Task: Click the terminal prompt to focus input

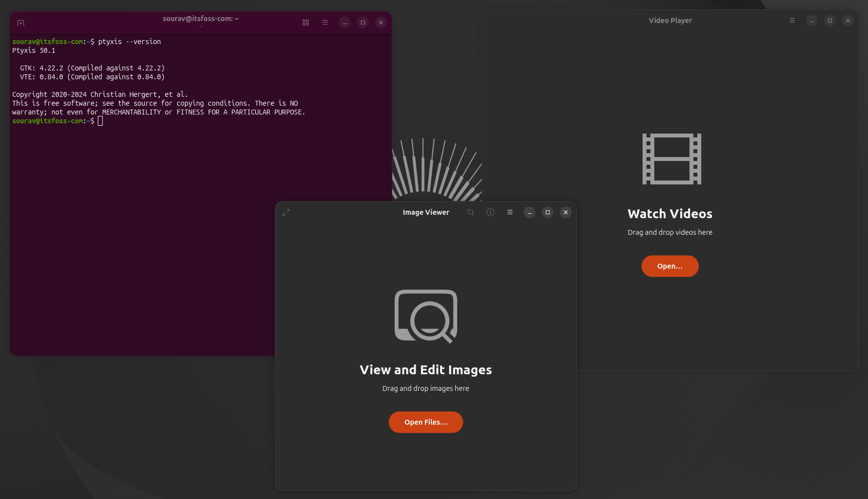Action: 100,121
